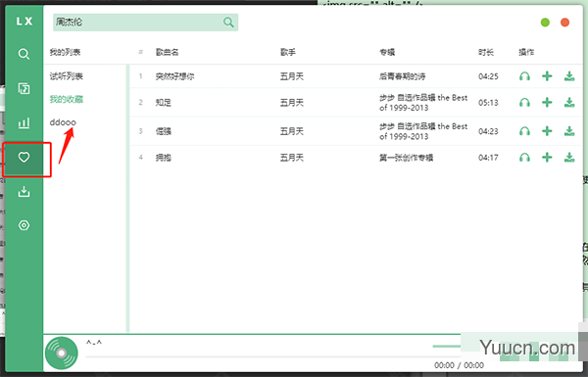Download 突然好想你 song
The height and width of the screenshot is (377, 588).
coord(569,76)
